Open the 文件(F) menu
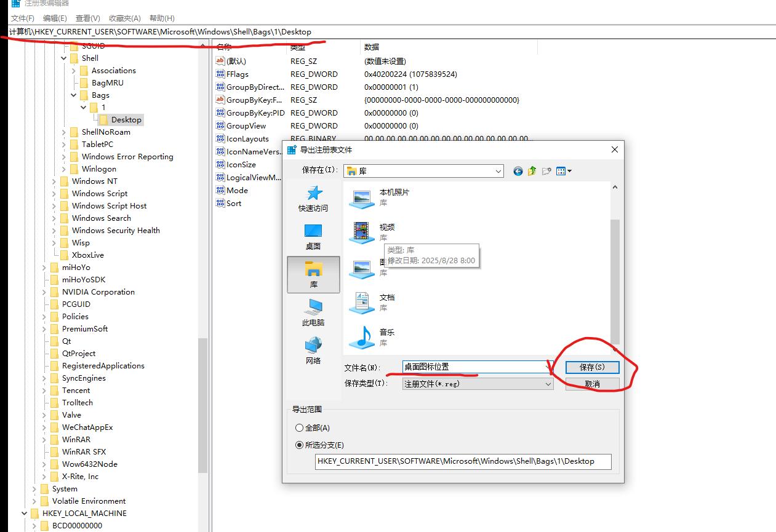This screenshot has width=776, height=532. click(23, 18)
